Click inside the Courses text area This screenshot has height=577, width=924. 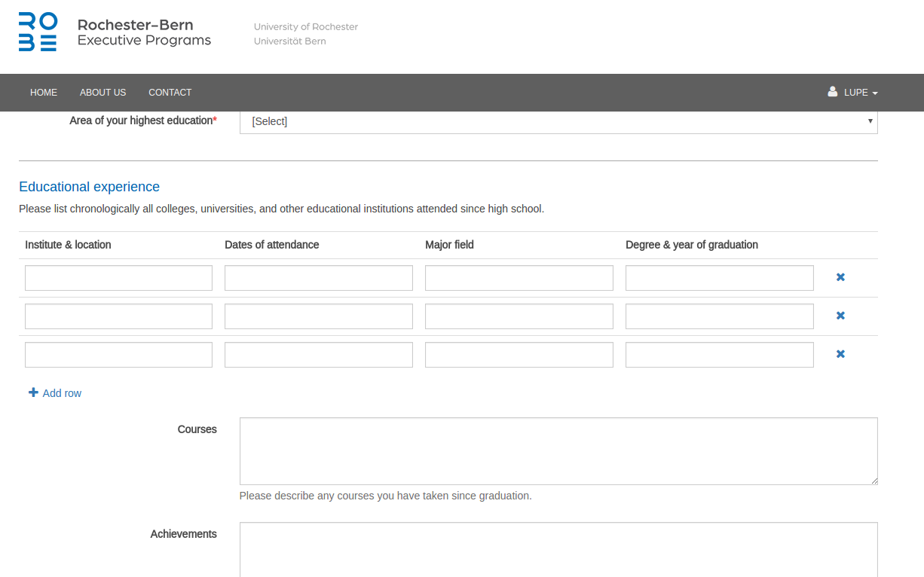[558, 451]
